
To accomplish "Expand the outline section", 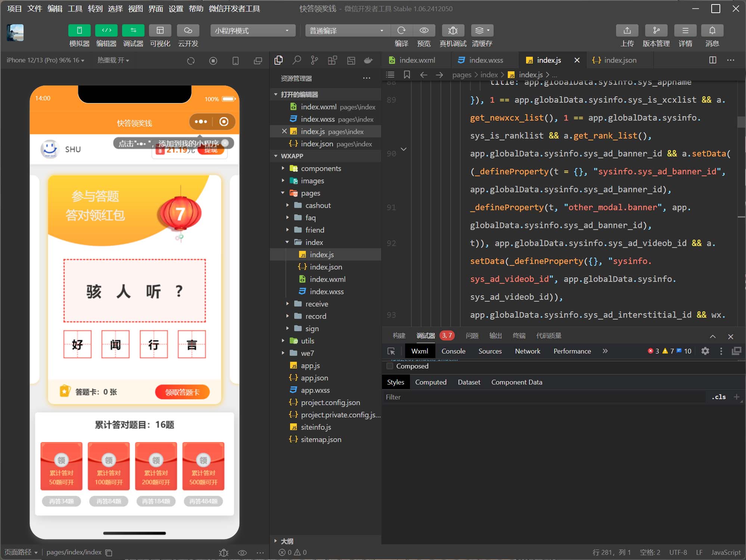I will coord(325,541).
